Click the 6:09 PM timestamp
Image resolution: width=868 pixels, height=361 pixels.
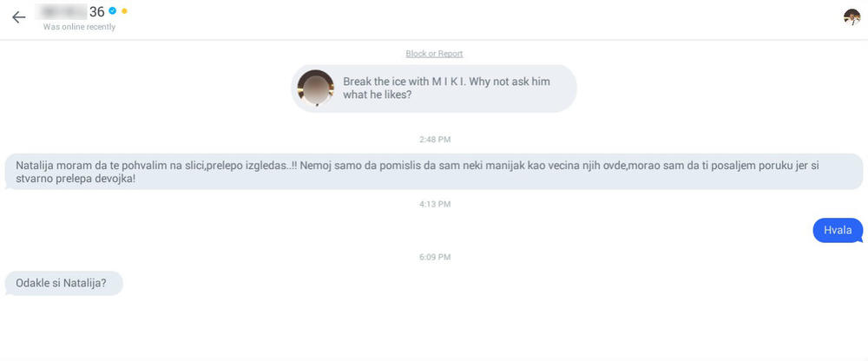[434, 257]
